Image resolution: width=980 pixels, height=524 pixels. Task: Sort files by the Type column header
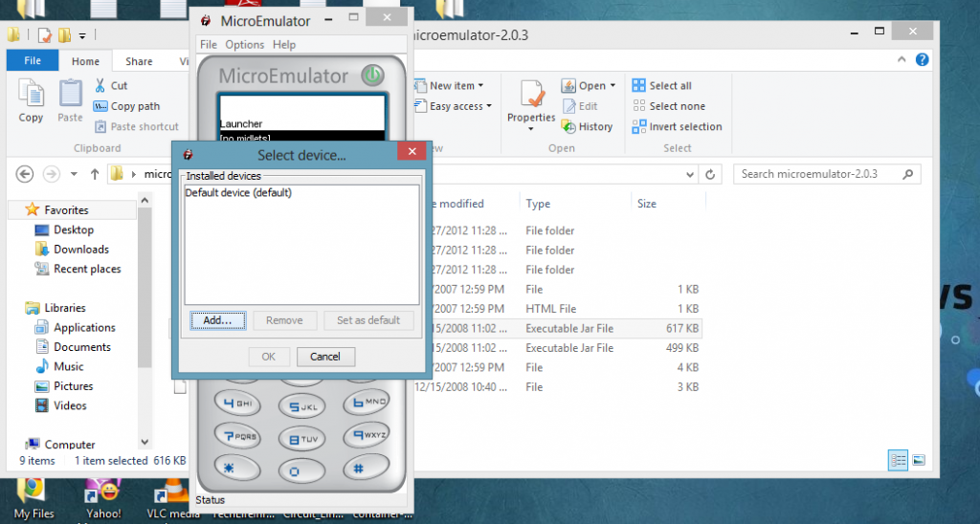pyautogui.click(x=538, y=204)
